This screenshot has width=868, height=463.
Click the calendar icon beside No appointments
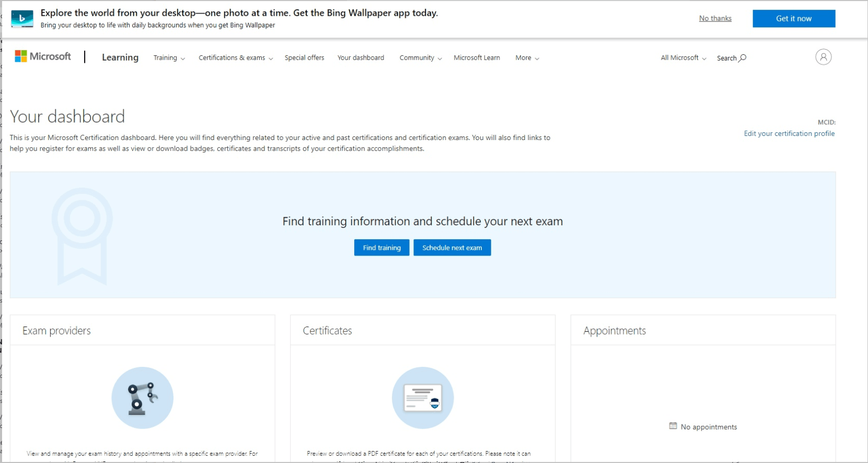tap(673, 426)
